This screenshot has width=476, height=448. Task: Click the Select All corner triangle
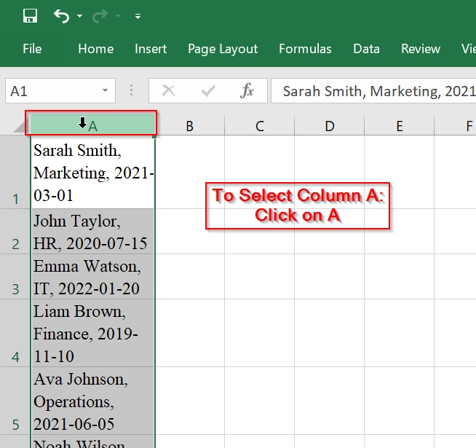20,125
